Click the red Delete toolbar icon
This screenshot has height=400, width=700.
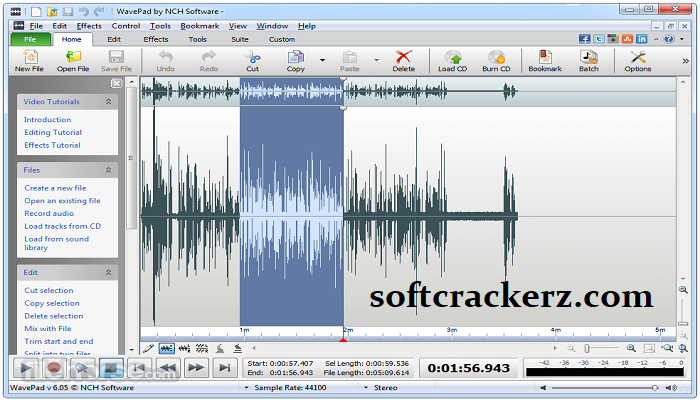[x=404, y=61]
